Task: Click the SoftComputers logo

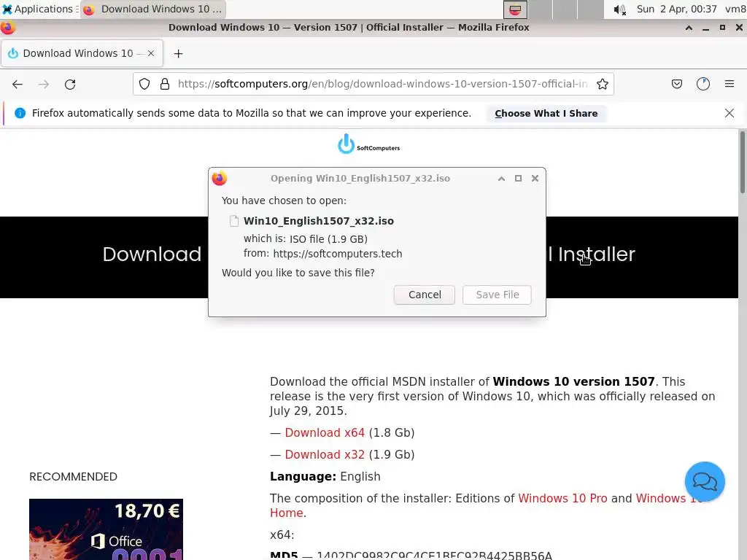Action: [368, 144]
